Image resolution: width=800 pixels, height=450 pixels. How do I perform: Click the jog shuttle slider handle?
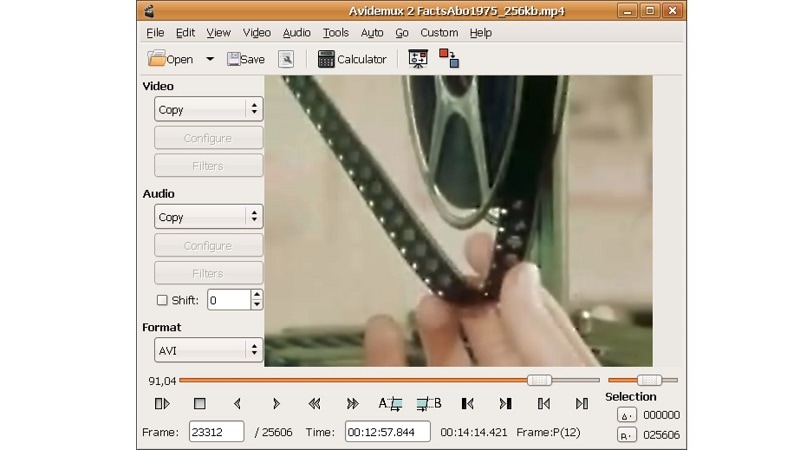click(649, 380)
